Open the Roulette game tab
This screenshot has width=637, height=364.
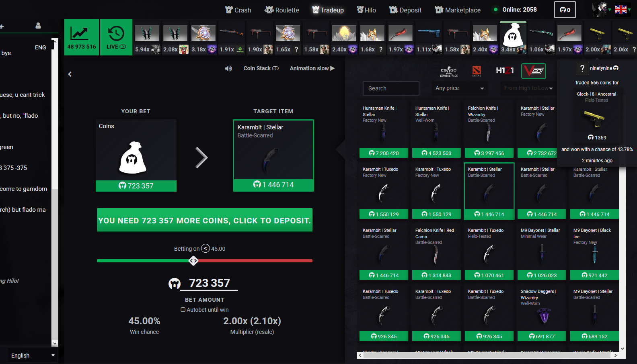(x=282, y=10)
